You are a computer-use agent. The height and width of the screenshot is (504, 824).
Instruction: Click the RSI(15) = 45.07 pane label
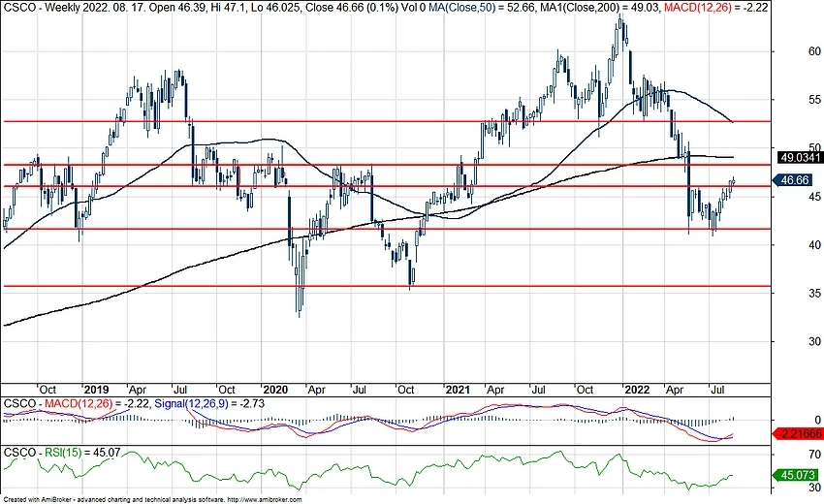pos(81,452)
